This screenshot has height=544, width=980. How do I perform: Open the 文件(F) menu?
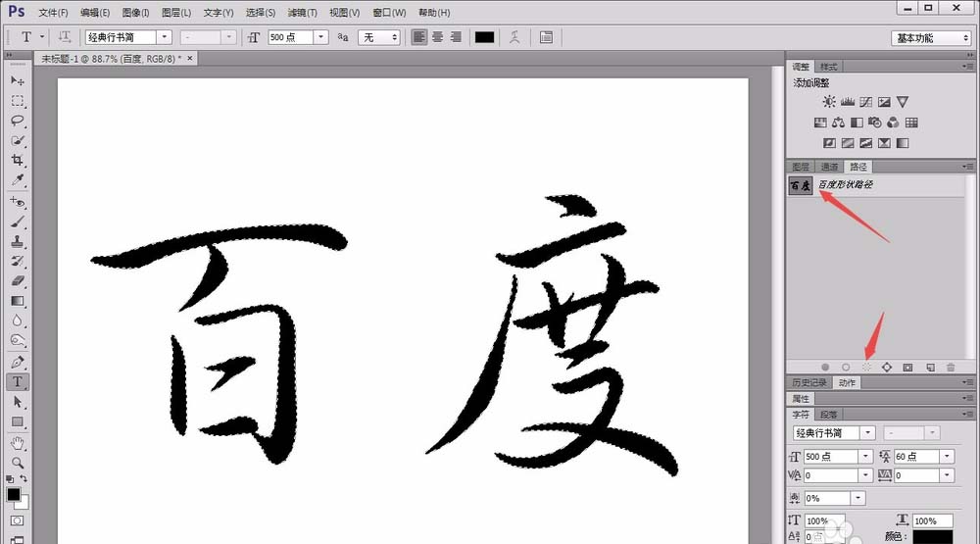click(53, 13)
